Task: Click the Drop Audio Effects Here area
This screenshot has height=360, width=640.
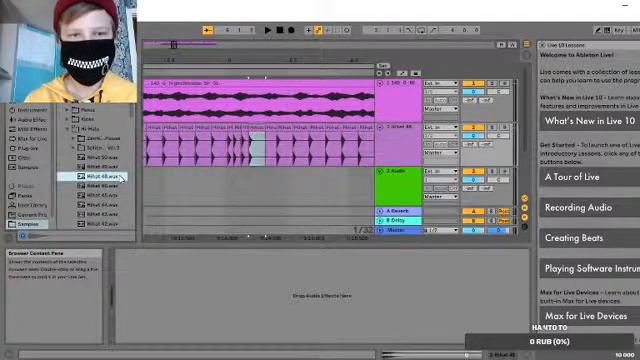Action: coord(322,296)
